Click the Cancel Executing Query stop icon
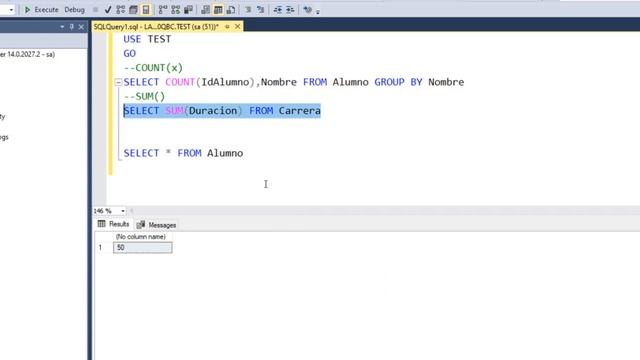640x360 pixels. [95, 9]
